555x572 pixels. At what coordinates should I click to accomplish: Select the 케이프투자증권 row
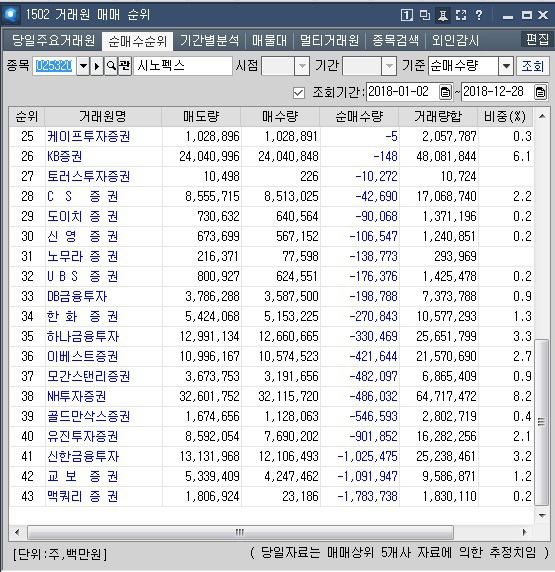tap(271, 136)
